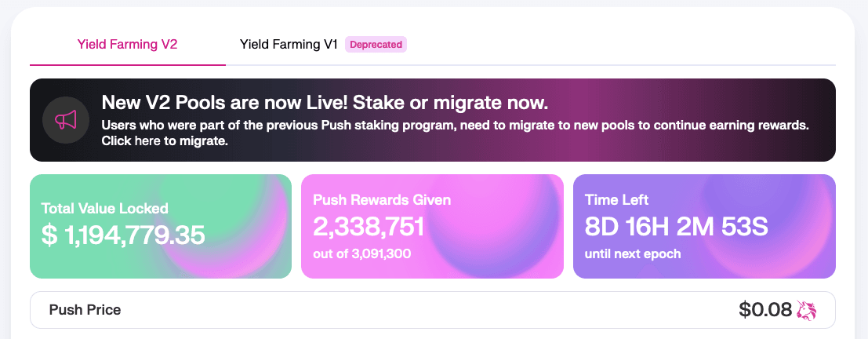
Task: Click the pink Deprecated badge
Action: [x=376, y=45]
